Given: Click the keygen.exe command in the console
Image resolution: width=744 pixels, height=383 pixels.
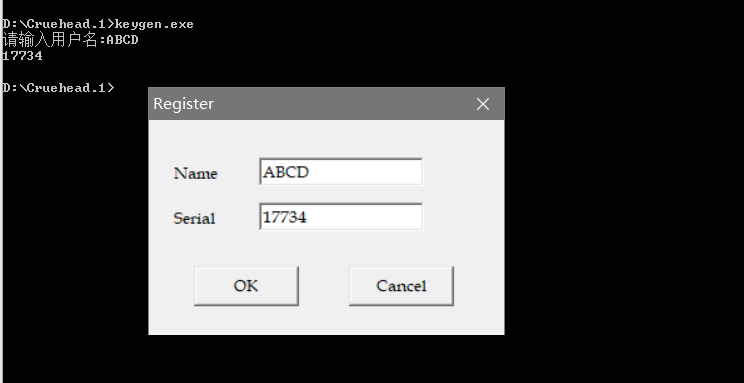Looking at the screenshot, I should click(154, 24).
